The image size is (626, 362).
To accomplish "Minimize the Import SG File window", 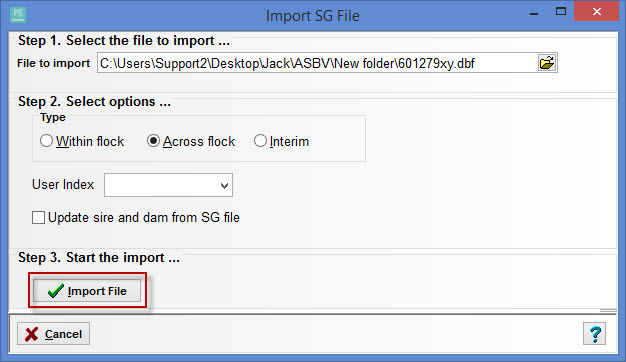I will click(534, 13).
